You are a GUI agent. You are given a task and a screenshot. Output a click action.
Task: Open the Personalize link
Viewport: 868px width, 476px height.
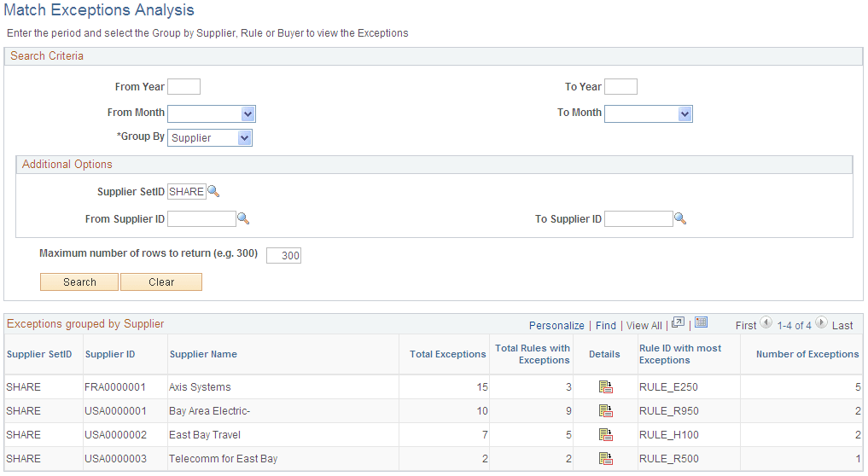click(x=556, y=326)
